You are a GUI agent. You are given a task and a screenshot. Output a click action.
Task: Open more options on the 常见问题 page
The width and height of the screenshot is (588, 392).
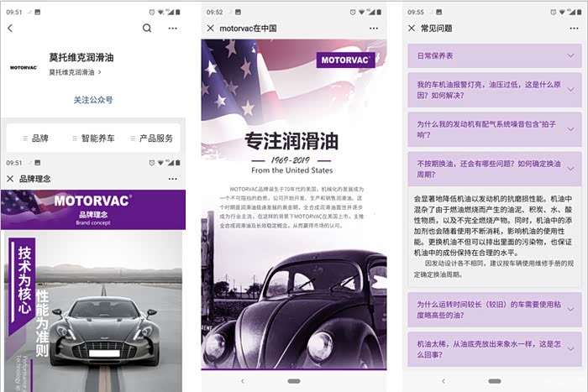pyautogui.click(x=574, y=28)
